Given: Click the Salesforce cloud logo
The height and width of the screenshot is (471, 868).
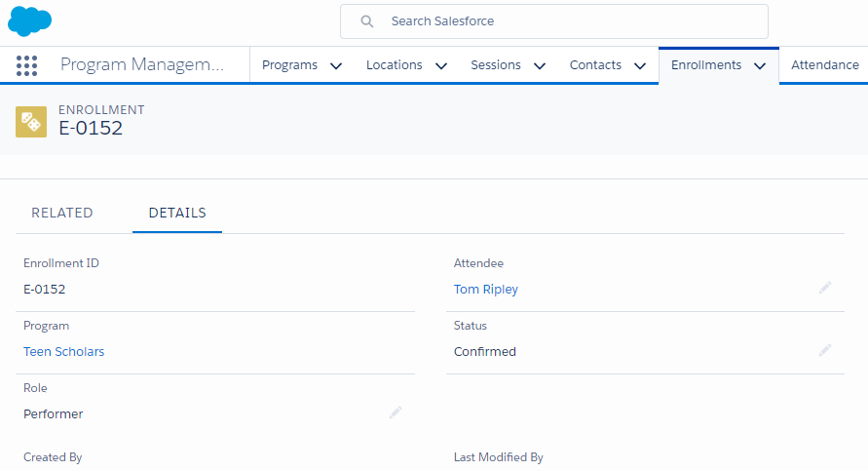Looking at the screenshot, I should click(30, 21).
